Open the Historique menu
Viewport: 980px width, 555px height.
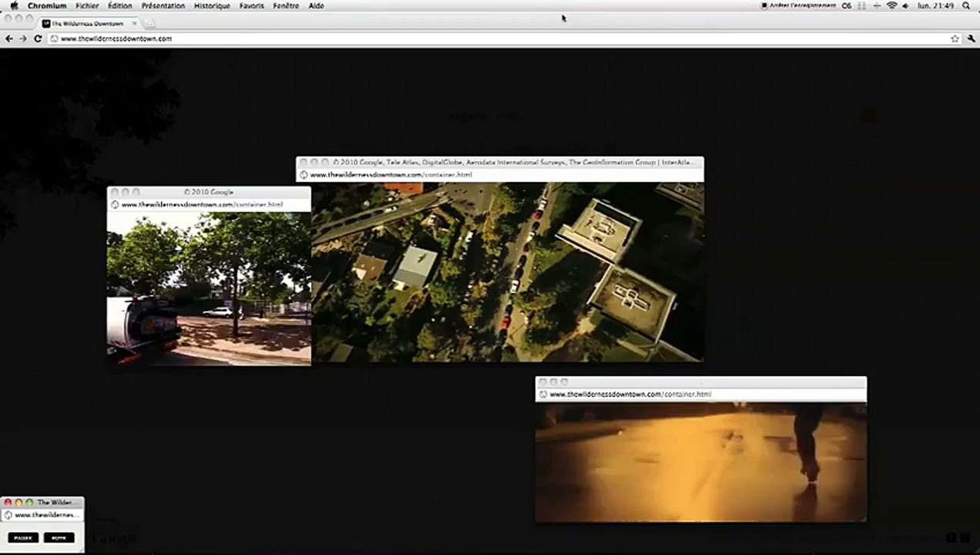click(212, 5)
